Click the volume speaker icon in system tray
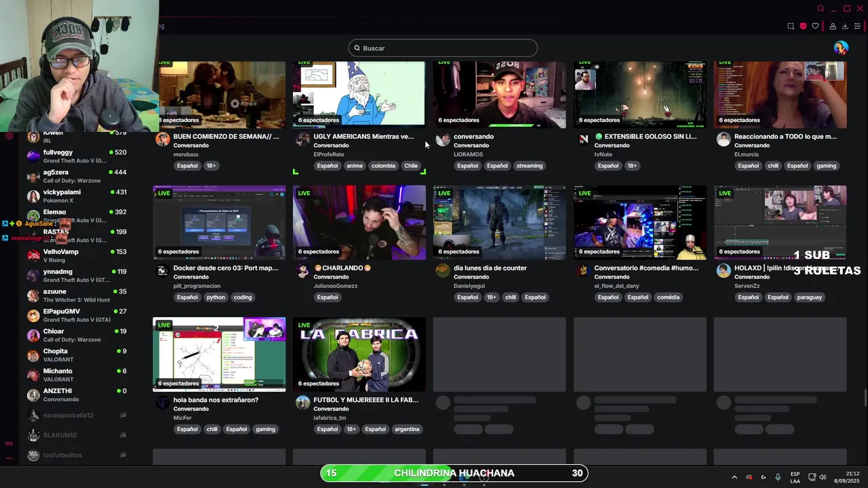868x488 pixels. (823, 477)
